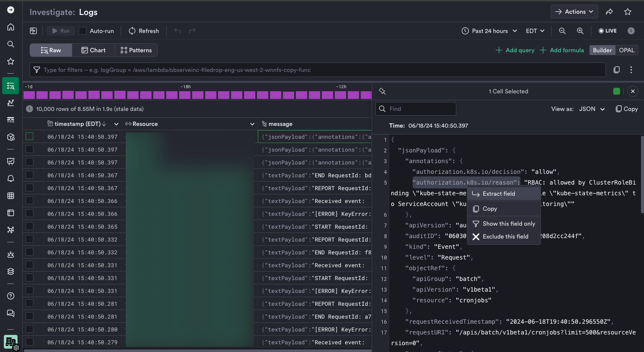Change the EDT timezone dropdown

point(535,31)
